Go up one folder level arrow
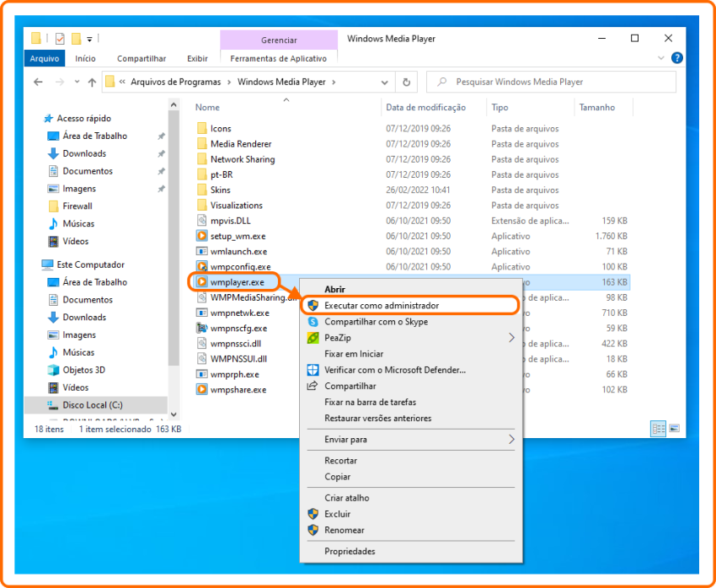The image size is (716, 588). click(x=93, y=83)
